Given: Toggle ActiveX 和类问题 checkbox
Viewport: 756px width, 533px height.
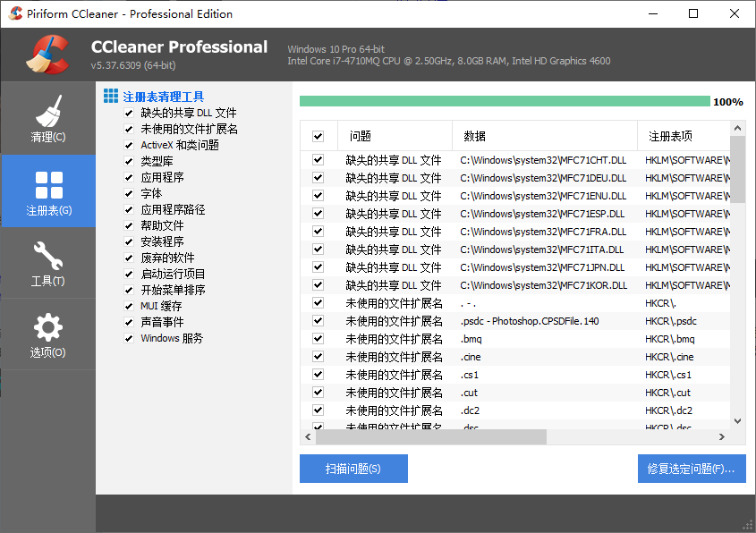Looking at the screenshot, I should tap(129, 145).
